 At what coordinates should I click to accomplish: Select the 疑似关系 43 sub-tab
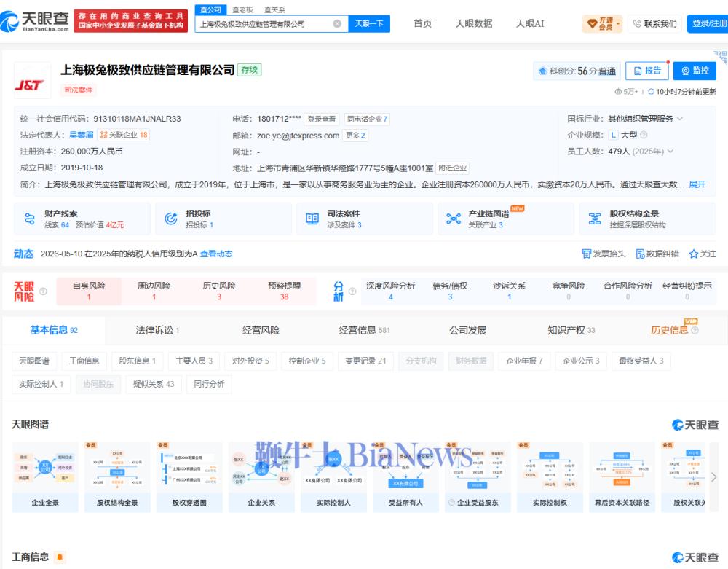tap(154, 384)
